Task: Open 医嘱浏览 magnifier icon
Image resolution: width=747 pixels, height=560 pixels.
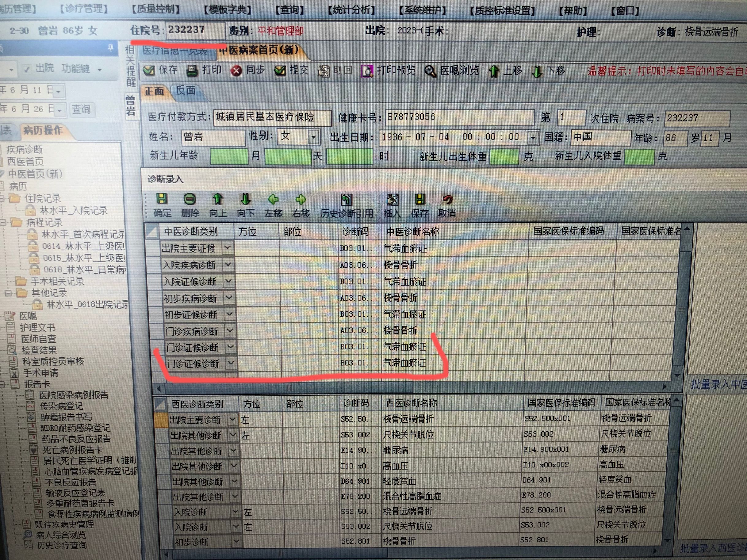Action: 430,71
